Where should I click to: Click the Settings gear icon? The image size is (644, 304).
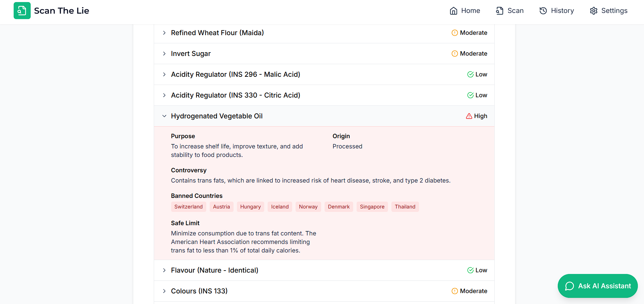tap(594, 11)
